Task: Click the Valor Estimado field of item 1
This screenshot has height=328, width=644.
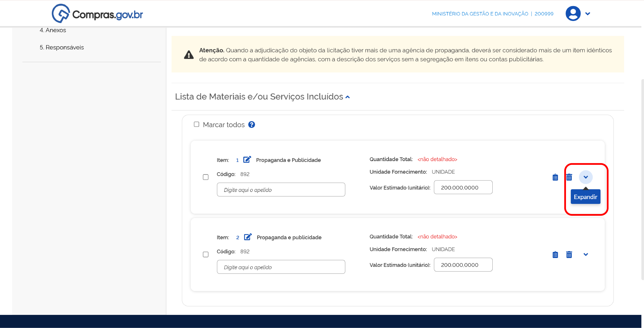Action: pyautogui.click(x=463, y=187)
